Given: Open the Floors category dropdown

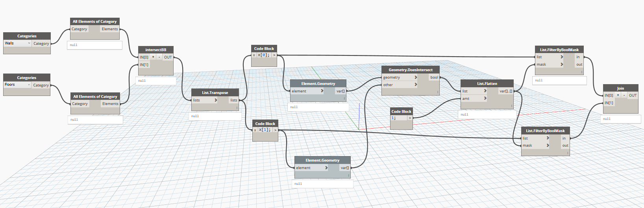Looking at the screenshot, I should [17, 85].
